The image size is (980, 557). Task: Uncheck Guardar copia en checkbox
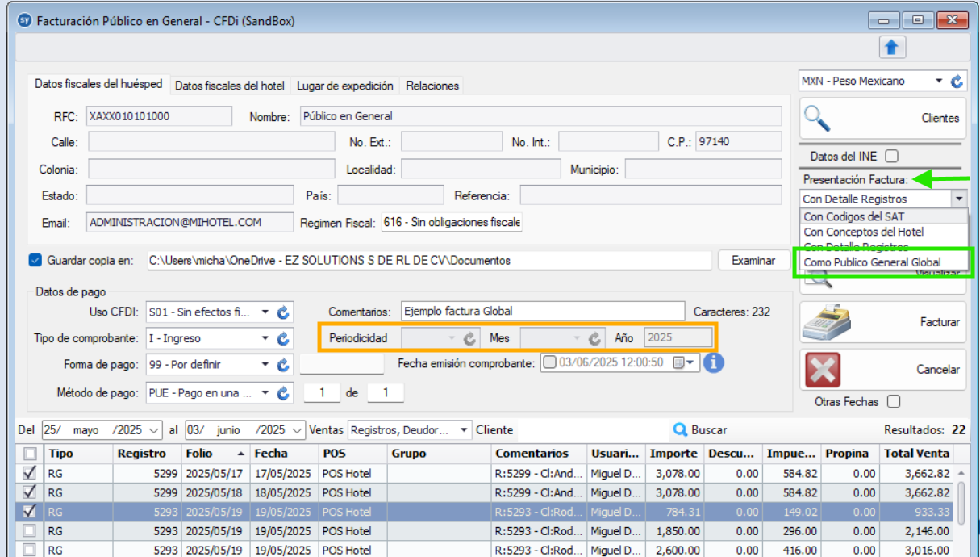tap(35, 260)
